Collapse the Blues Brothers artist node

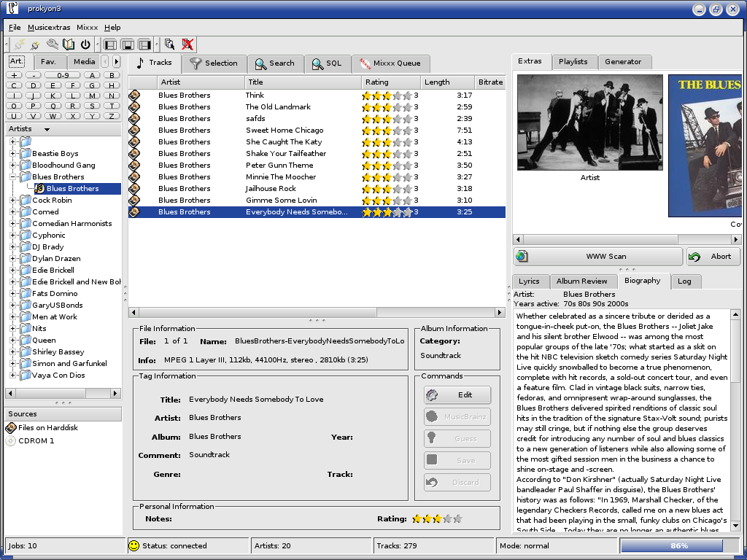point(13,176)
